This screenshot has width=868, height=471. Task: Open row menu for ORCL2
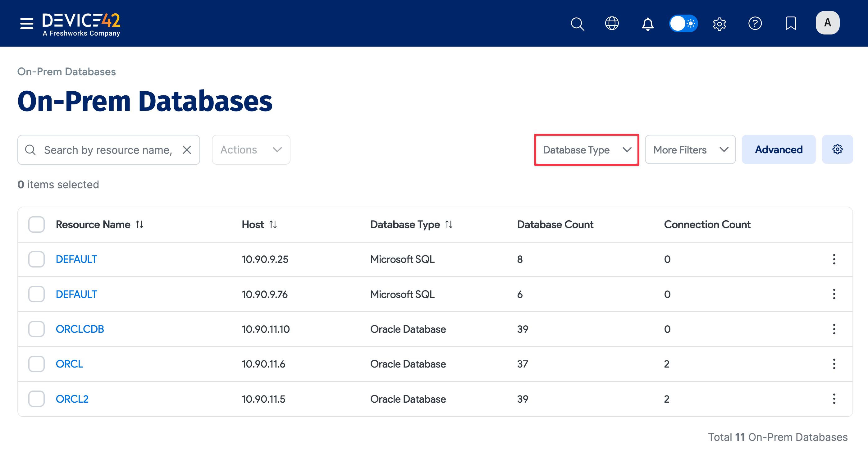pos(834,399)
